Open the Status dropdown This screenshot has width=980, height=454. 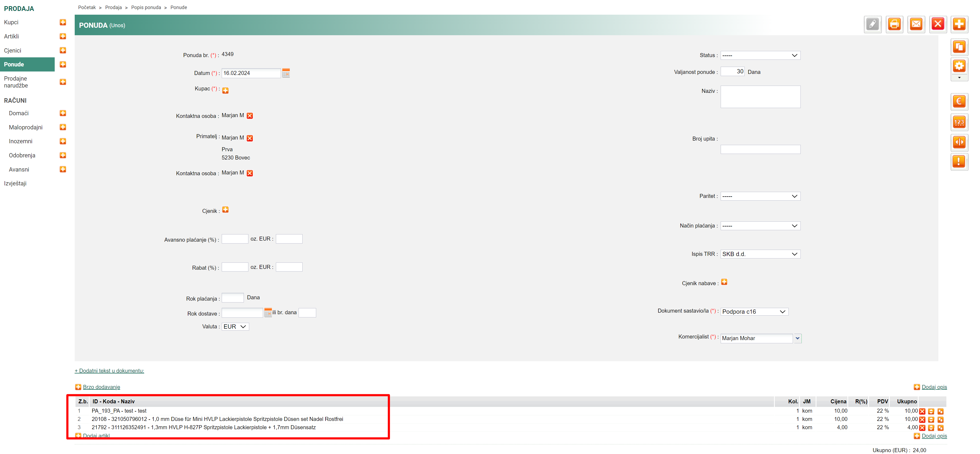760,55
